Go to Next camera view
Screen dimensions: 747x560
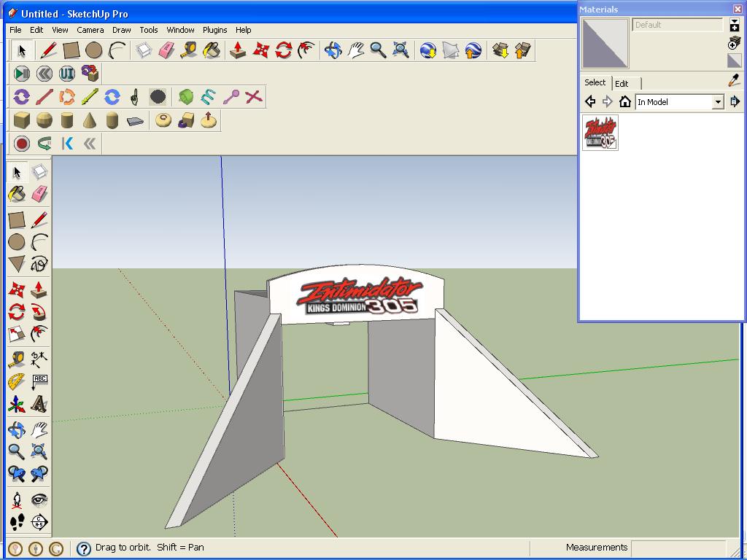click(39, 473)
